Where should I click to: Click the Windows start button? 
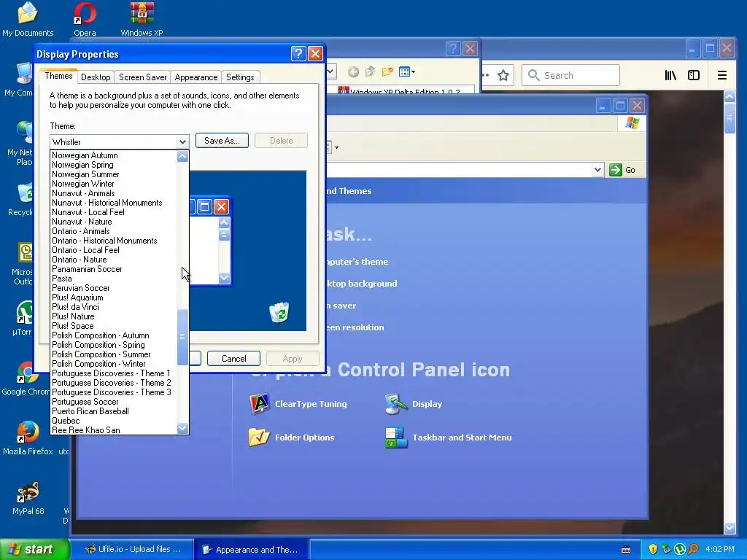click(34, 550)
